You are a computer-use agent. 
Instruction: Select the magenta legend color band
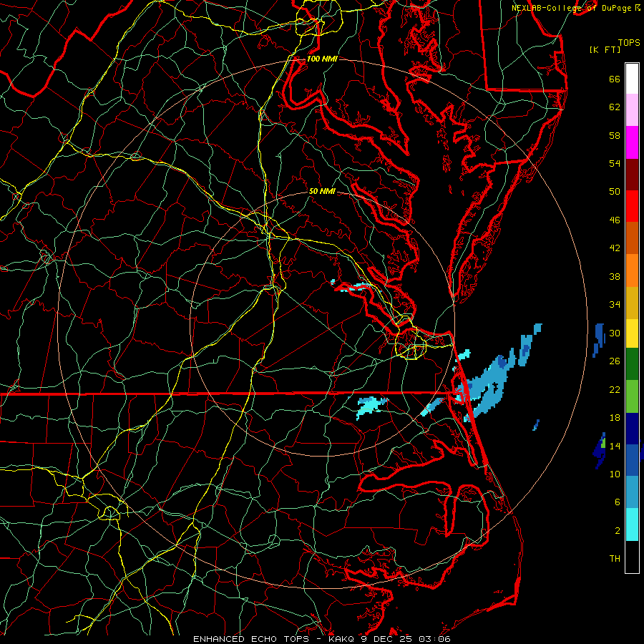[x=632, y=142]
